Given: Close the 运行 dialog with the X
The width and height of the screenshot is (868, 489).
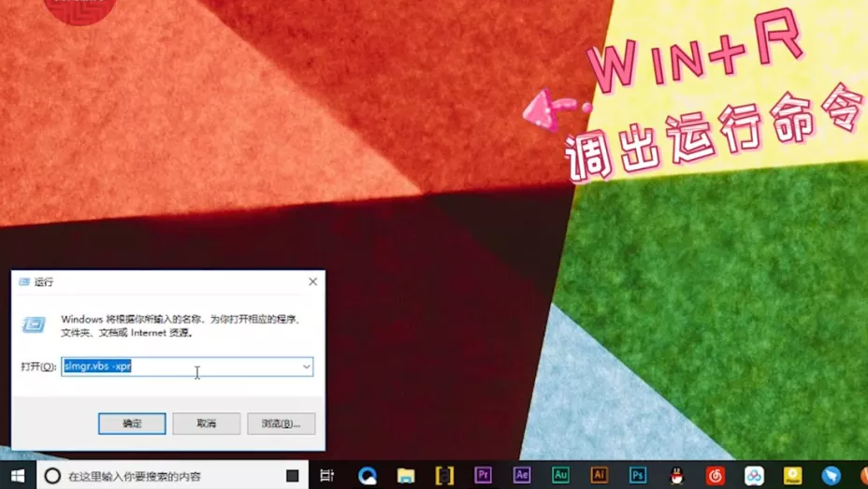Looking at the screenshot, I should 312,282.
